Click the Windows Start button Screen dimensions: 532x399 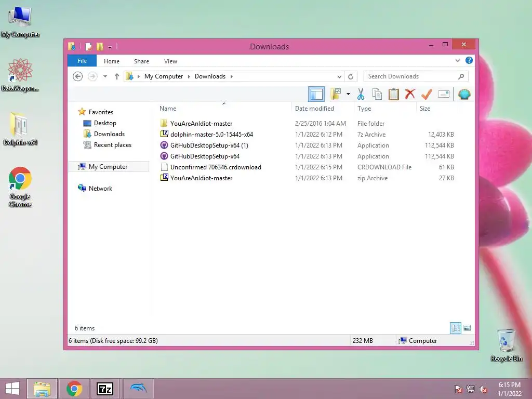(x=12, y=389)
